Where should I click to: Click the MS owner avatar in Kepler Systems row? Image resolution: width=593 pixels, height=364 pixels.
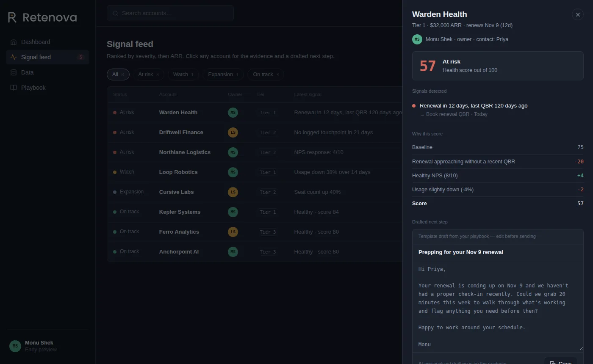click(233, 212)
